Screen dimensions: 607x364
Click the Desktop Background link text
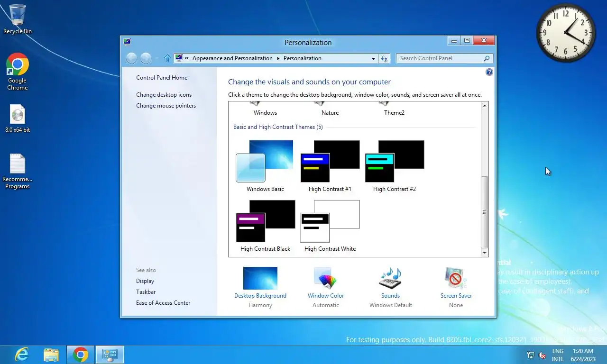pos(260,296)
